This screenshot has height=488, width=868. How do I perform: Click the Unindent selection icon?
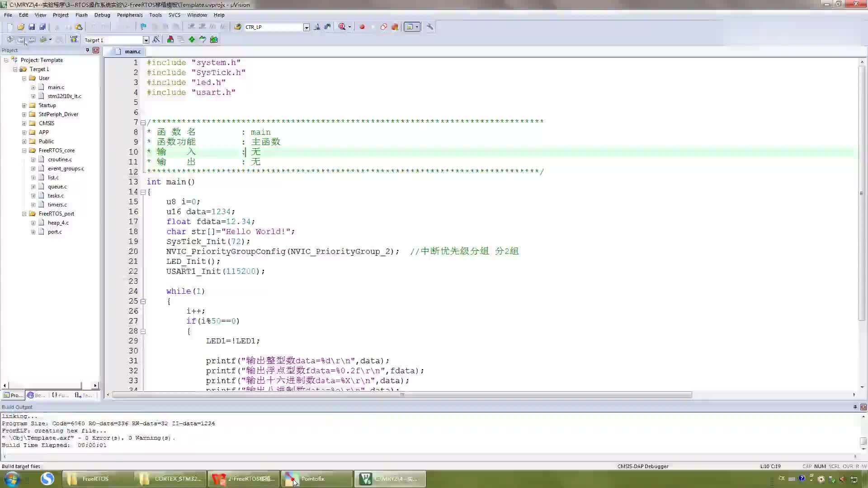[202, 27]
